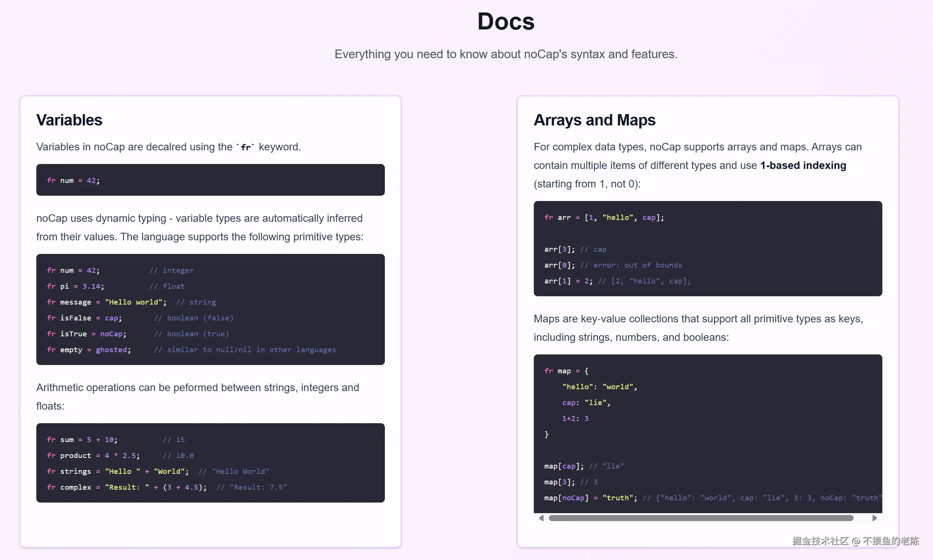Click the 'fr empty = ghosted;' code line

point(89,350)
